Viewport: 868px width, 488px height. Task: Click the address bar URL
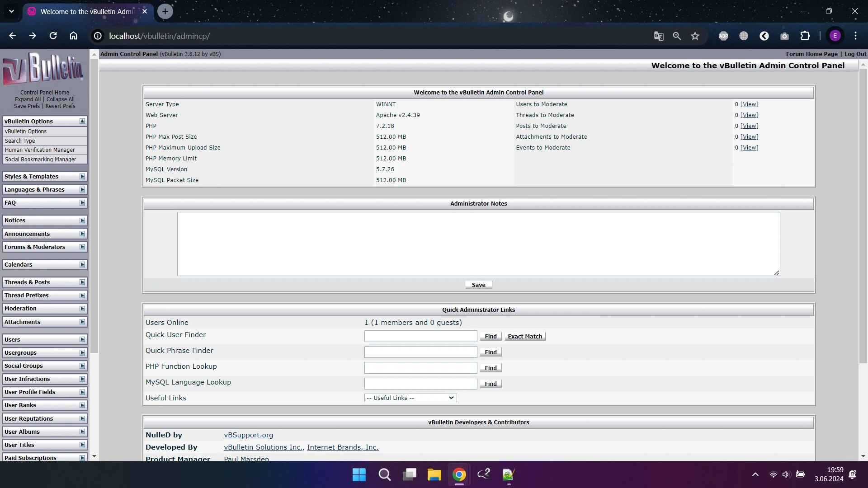[159, 36]
